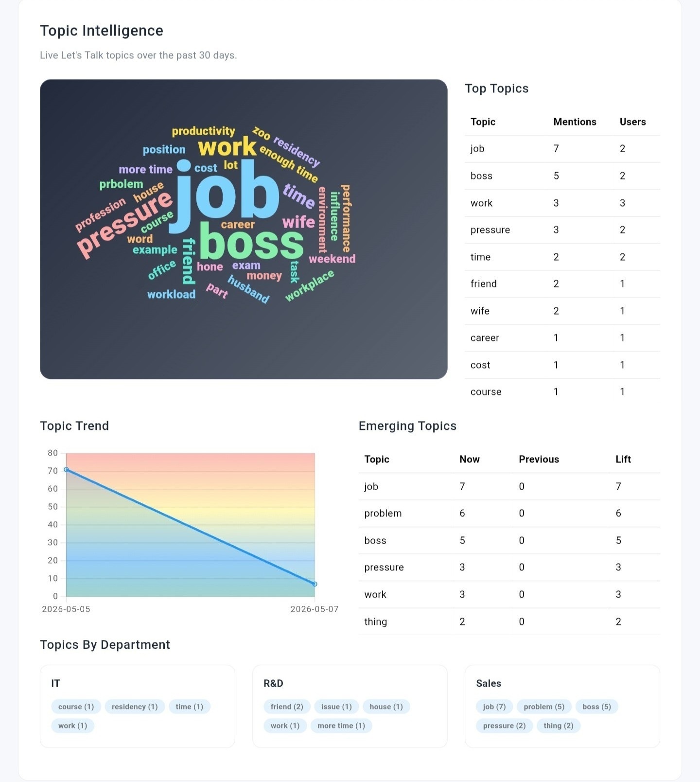Click the 'course (1)' chip in IT
Viewport: 700px width, 782px height.
click(x=76, y=707)
